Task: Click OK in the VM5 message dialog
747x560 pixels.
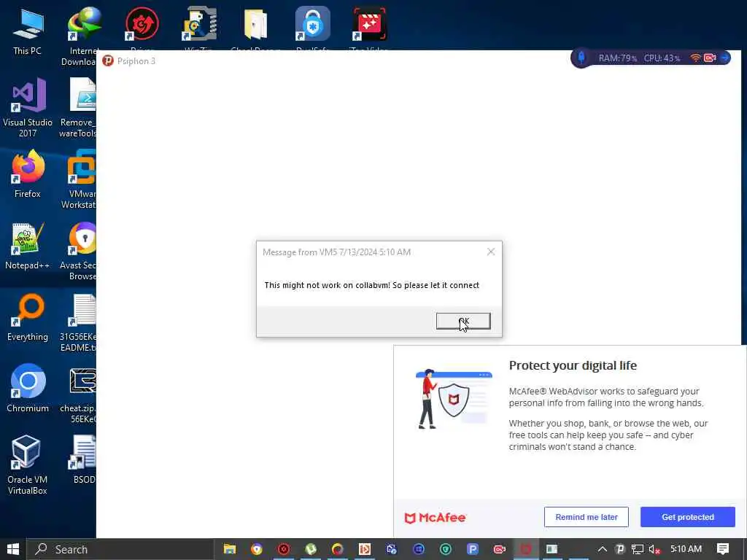Action: (x=463, y=321)
